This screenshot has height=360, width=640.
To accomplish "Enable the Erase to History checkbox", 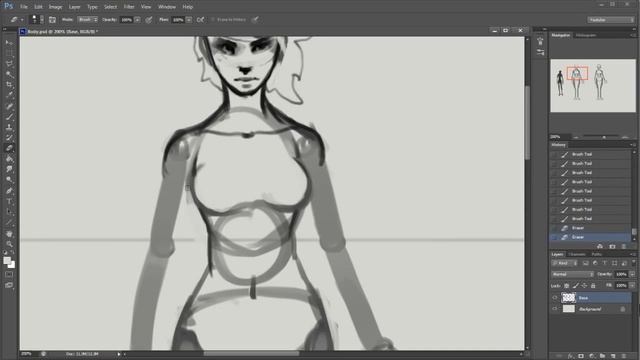I will tap(213, 20).
